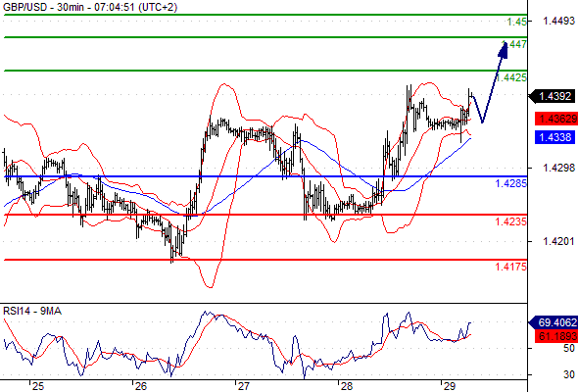This screenshot has width=578, height=392.
Task: Click the RSI moving average tag 61.1893
Action: pyautogui.click(x=556, y=336)
